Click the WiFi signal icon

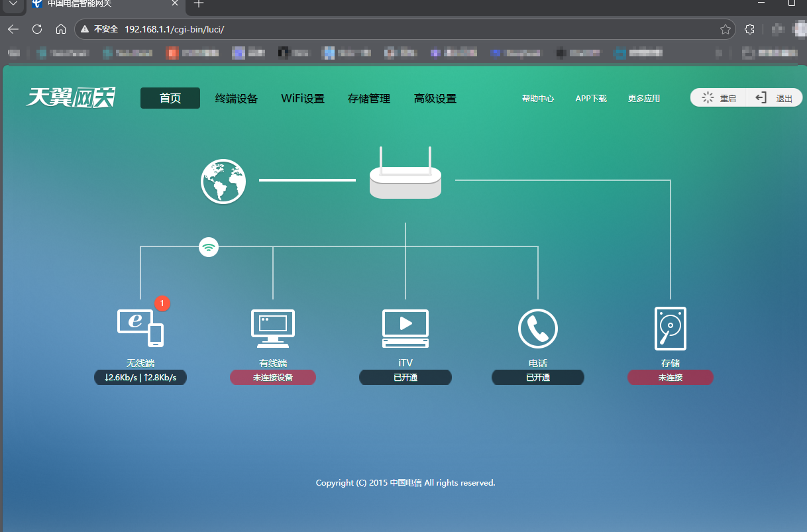click(209, 248)
